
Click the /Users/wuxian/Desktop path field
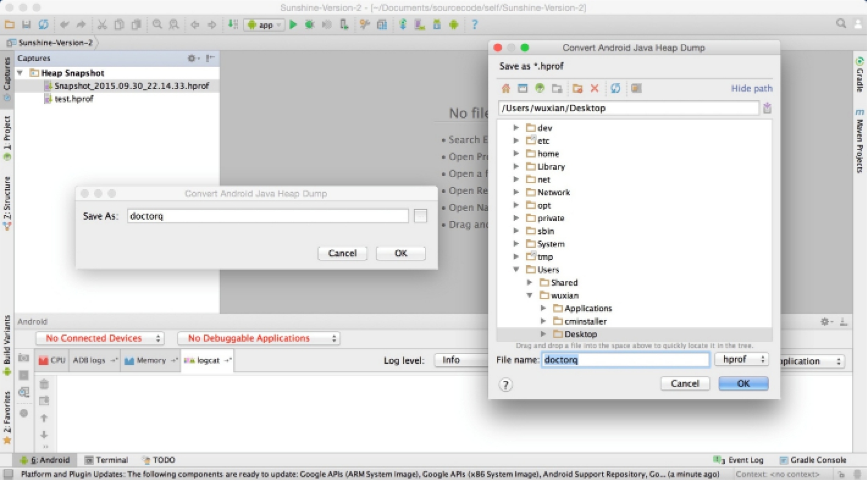click(629, 108)
